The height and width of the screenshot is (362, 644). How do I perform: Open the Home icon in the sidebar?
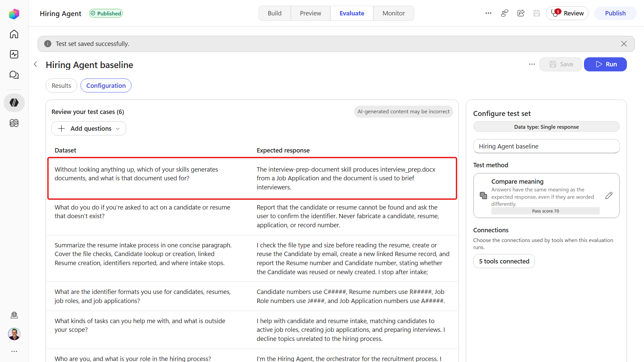coord(14,34)
